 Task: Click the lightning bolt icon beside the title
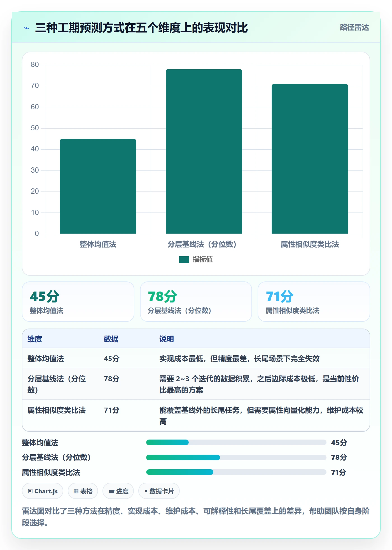coord(27,28)
